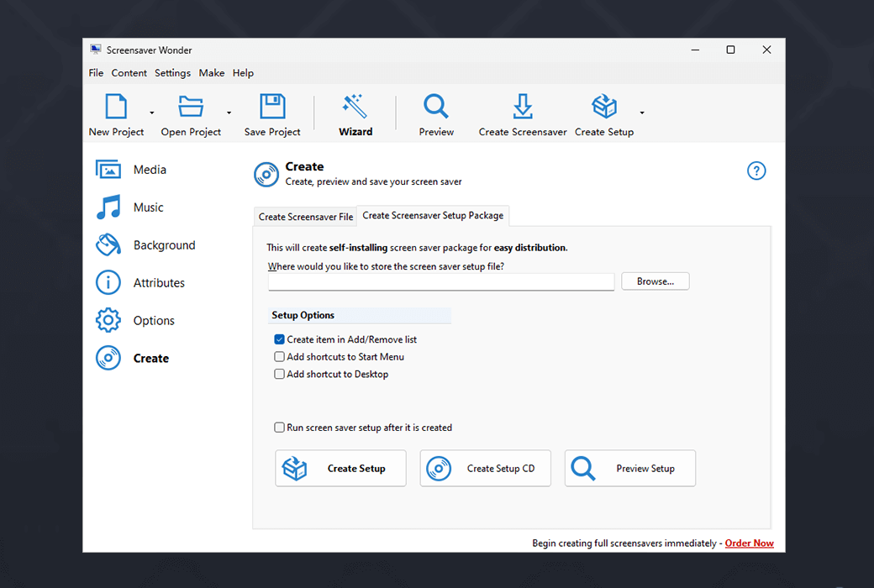
Task: Check Run screen saver setup after created
Action: click(279, 428)
